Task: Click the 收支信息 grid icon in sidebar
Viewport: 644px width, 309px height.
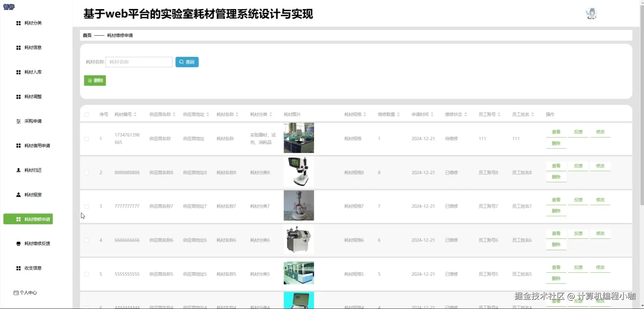Action: pos(19,268)
